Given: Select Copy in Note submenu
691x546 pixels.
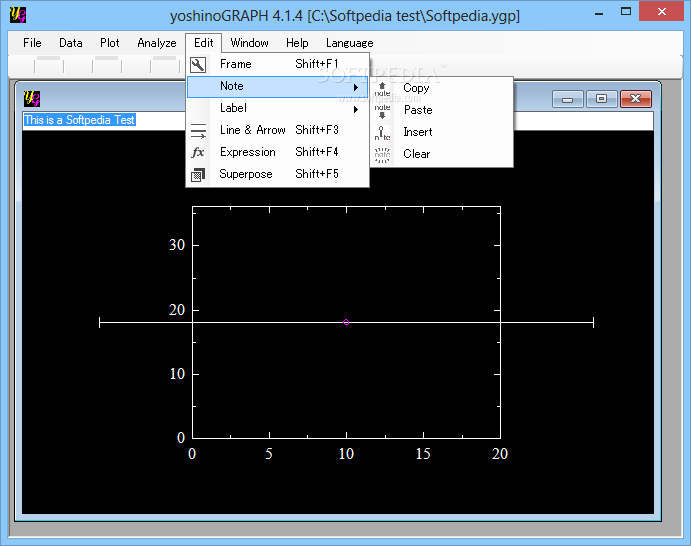Looking at the screenshot, I should point(442,88).
